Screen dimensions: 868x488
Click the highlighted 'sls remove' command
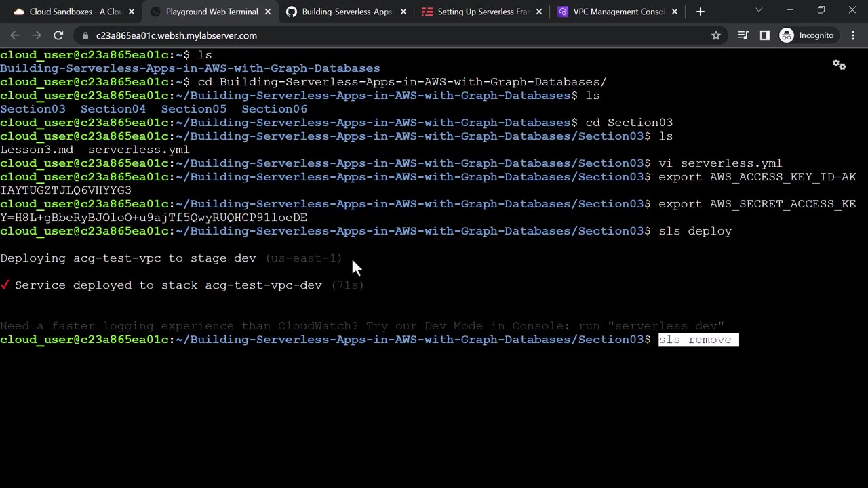(x=698, y=340)
